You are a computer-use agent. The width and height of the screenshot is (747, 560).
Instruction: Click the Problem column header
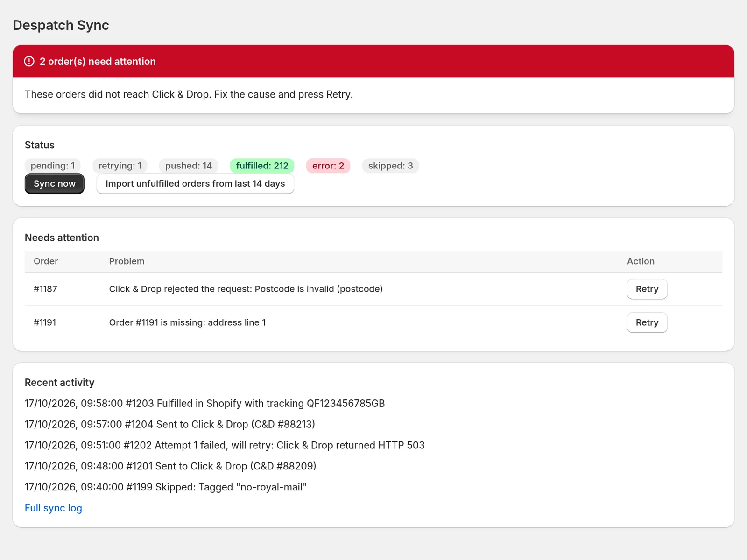click(127, 261)
